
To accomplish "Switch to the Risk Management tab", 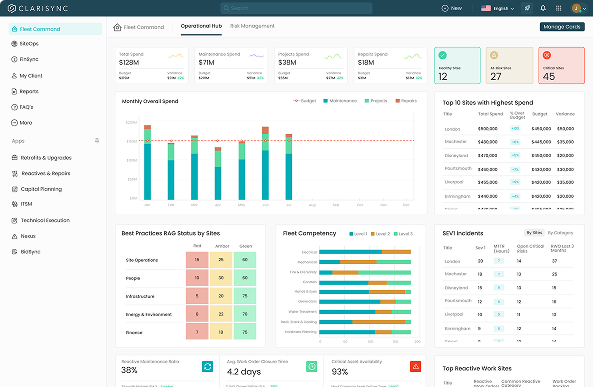I will point(252,26).
